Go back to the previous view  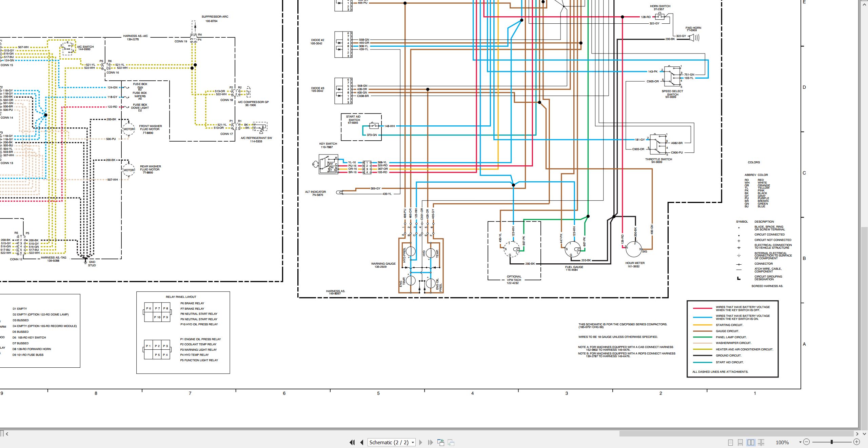click(441, 442)
